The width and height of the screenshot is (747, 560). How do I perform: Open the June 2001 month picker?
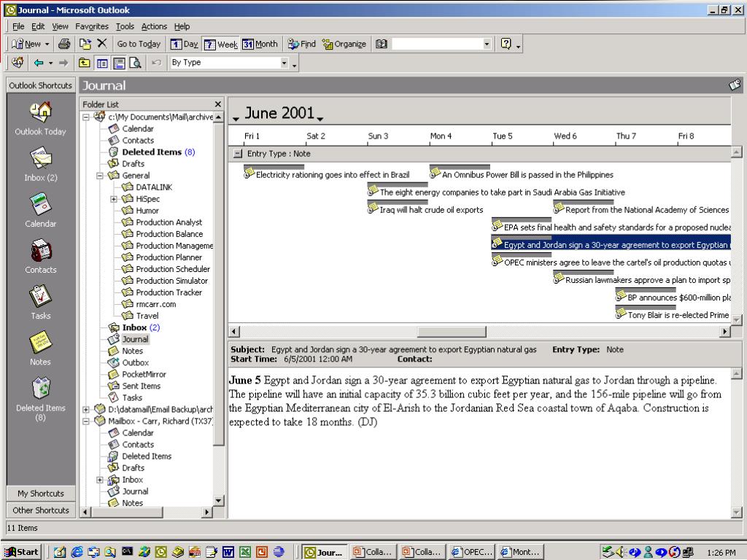tap(320, 118)
